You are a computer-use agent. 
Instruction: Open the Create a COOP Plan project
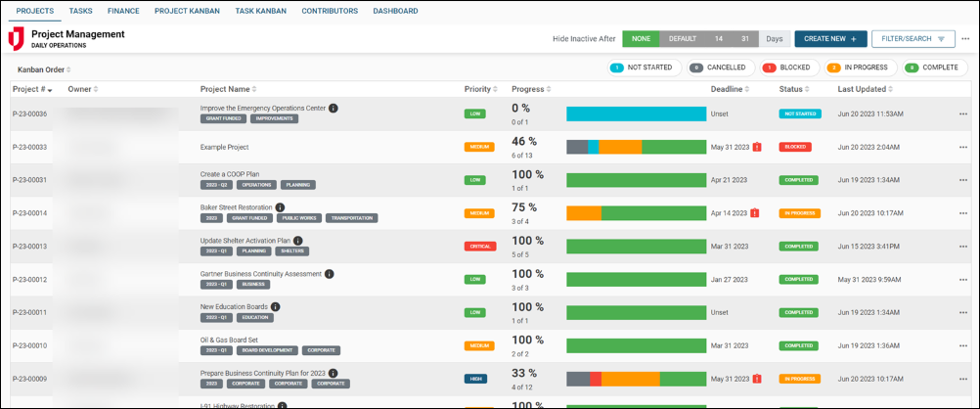230,174
